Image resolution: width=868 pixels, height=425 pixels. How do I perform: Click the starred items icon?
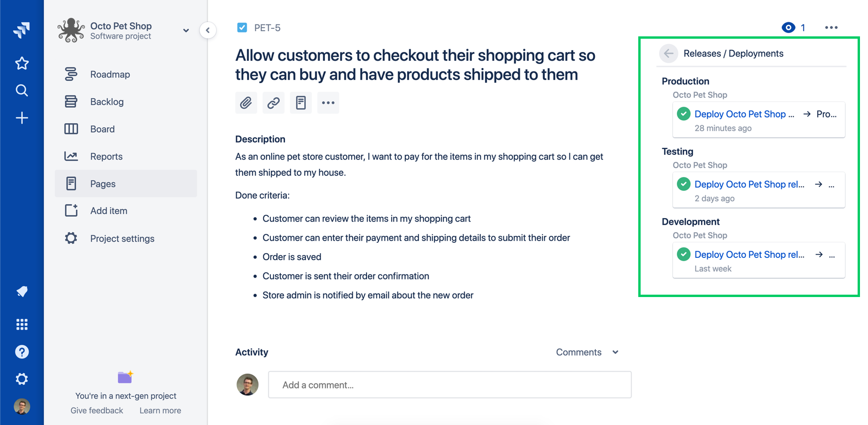click(22, 63)
